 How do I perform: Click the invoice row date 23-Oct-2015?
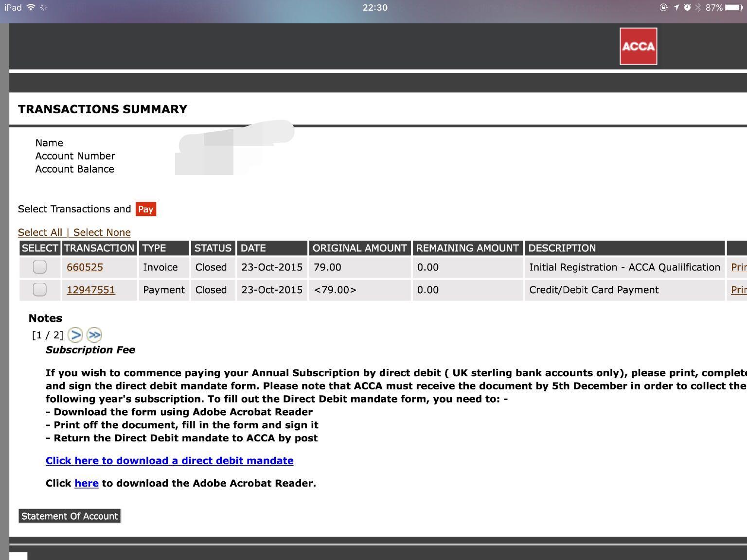[x=272, y=267]
